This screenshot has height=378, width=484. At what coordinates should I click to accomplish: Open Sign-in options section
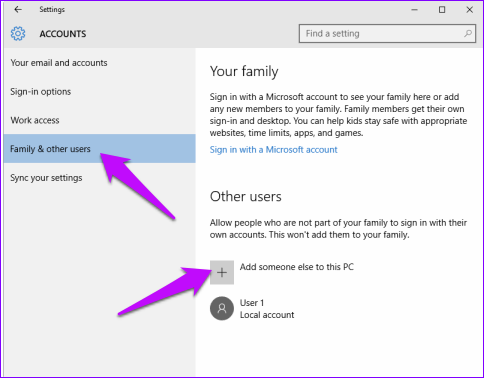[x=41, y=92]
